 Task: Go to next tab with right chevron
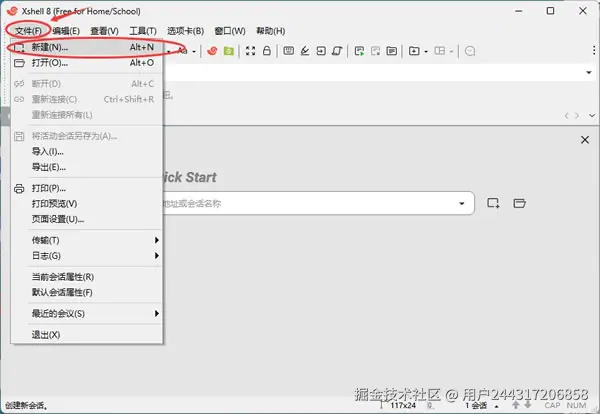577,116
